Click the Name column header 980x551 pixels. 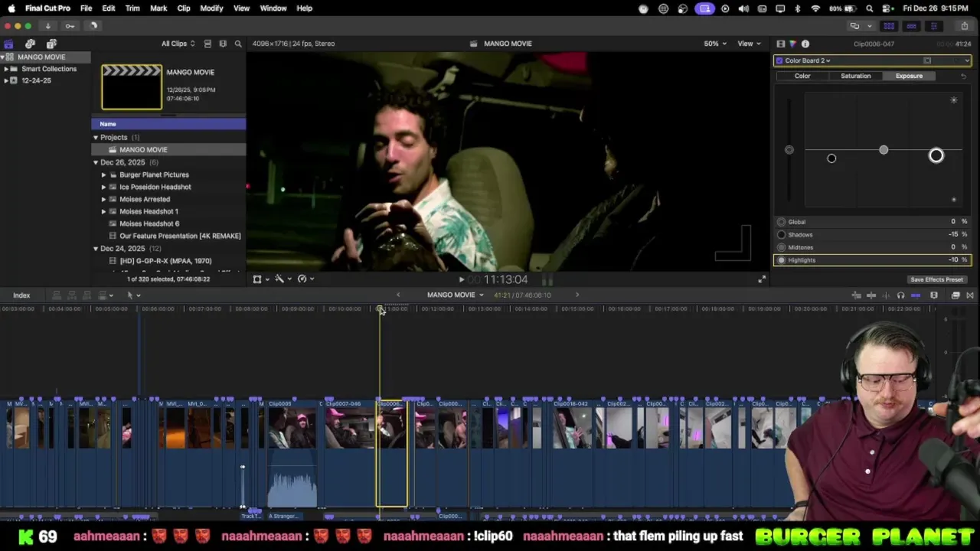click(168, 124)
